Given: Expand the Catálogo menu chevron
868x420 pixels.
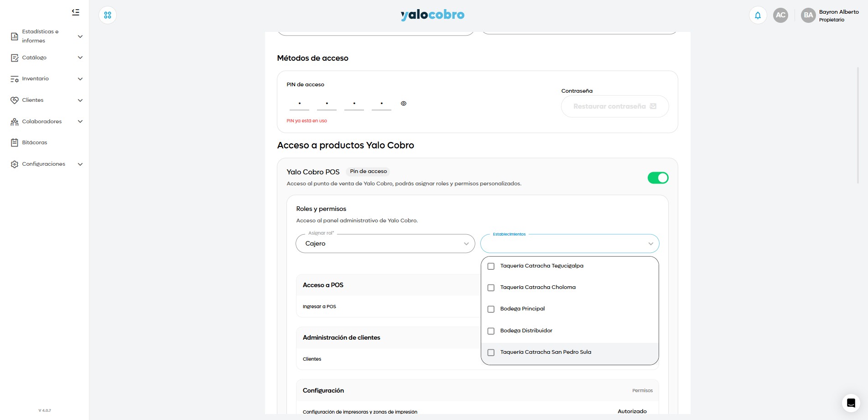Looking at the screenshot, I should pyautogui.click(x=80, y=58).
